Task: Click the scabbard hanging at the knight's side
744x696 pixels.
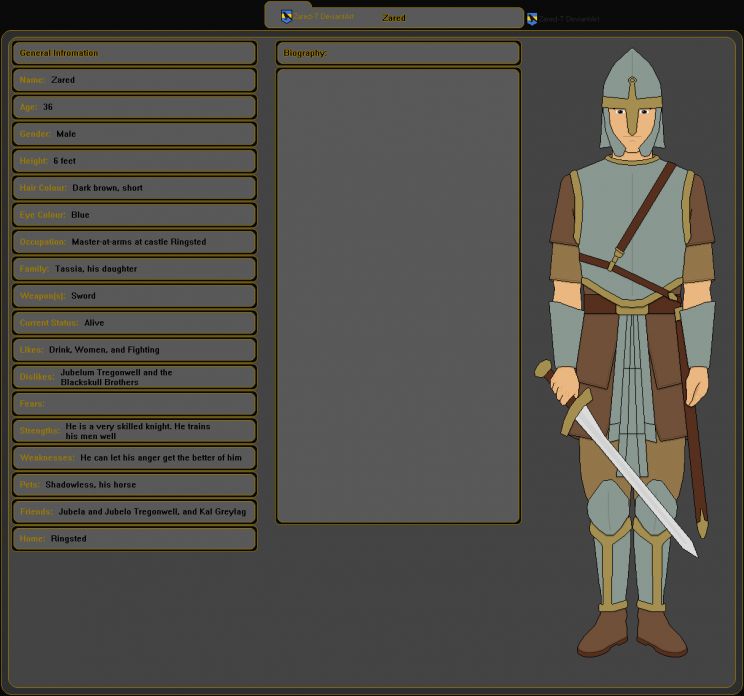Action: (691, 420)
